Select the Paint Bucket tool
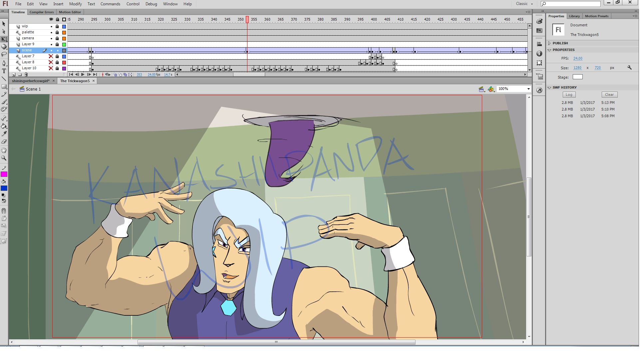 4,126
